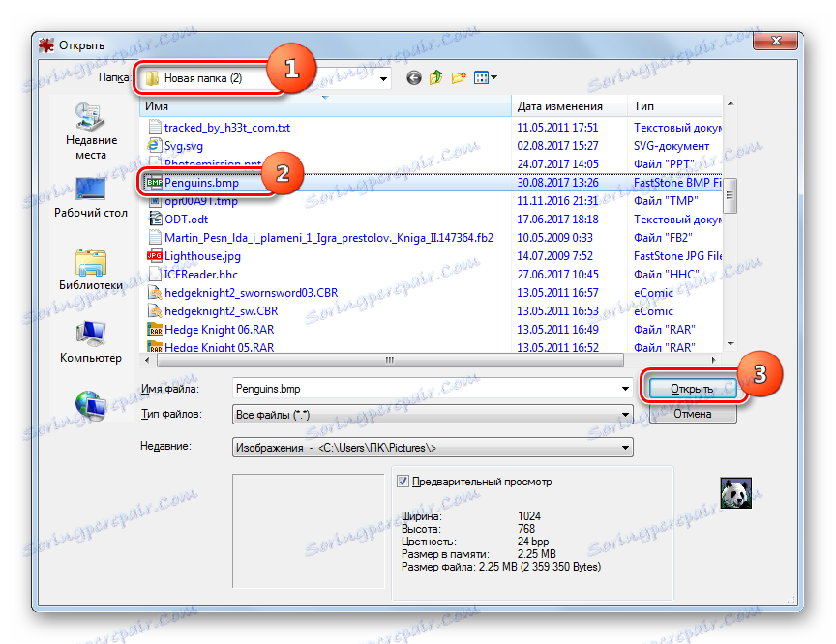The width and height of the screenshot is (836, 644).
Task: Open the Тип файлов dropdown
Action: point(433,415)
